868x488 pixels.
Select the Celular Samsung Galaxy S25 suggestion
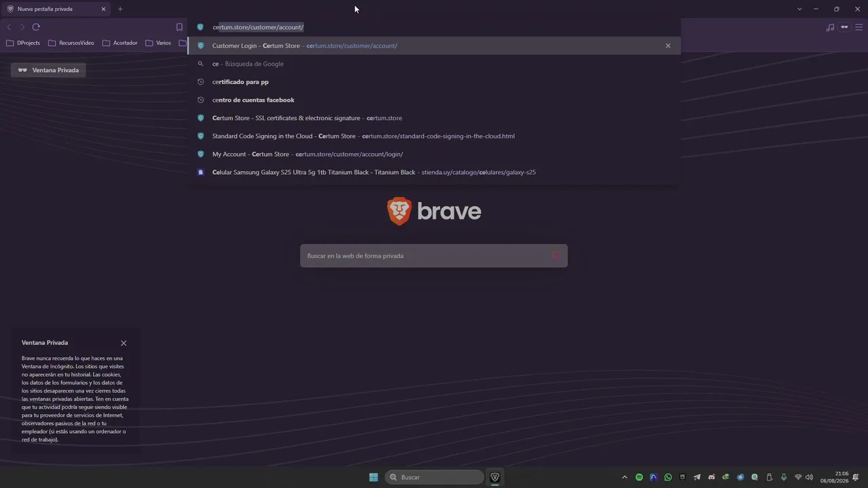(434, 172)
